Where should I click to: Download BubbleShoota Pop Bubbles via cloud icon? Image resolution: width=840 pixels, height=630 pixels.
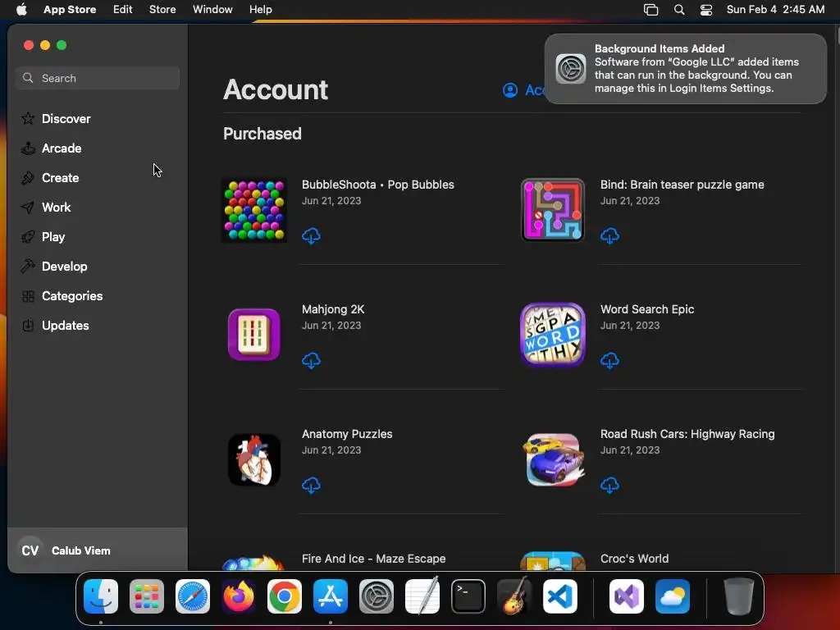(x=311, y=235)
